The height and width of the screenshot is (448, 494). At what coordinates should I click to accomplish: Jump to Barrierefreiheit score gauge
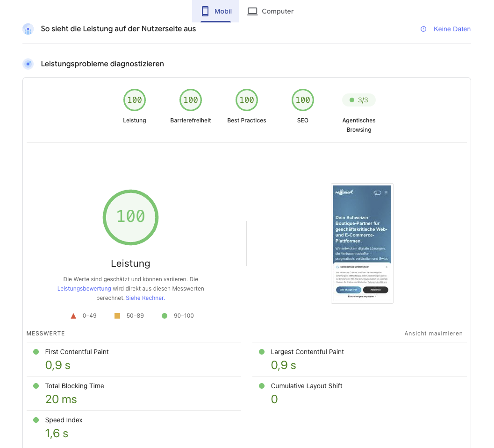(191, 100)
